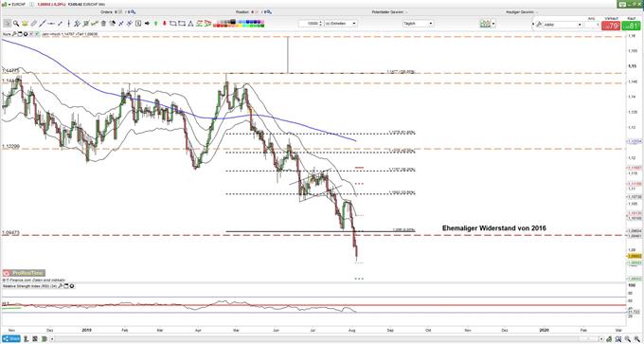This screenshot has height=344, width=644.
Task: Toggle the first checkbox beside Kurs label
Action: tap(31, 34)
